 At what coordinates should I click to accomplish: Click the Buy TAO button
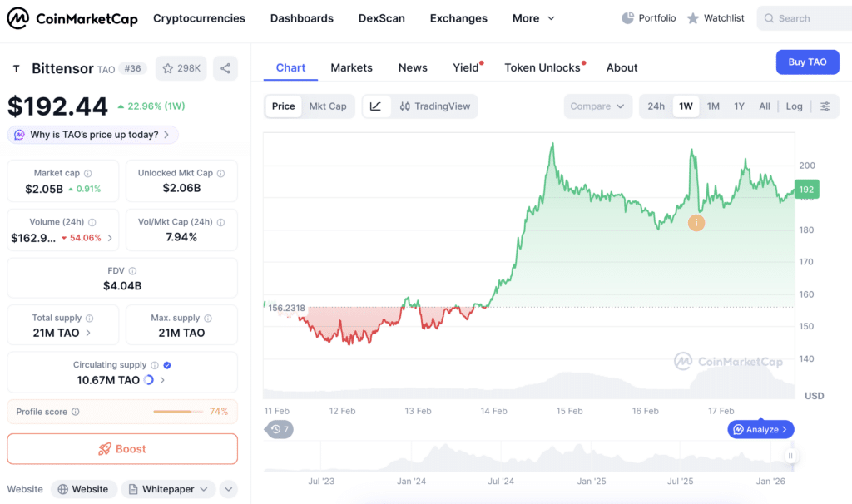[807, 62]
